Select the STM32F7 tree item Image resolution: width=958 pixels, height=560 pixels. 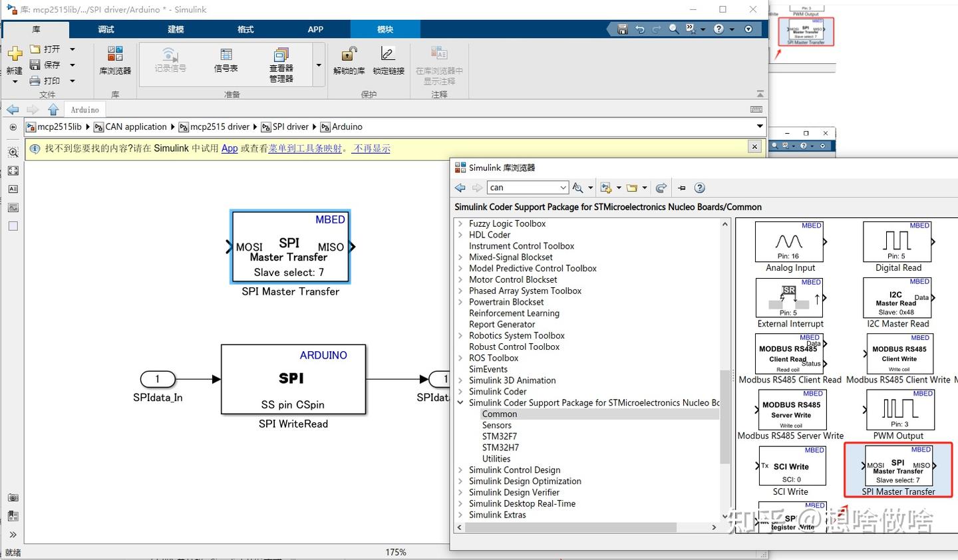(500, 436)
